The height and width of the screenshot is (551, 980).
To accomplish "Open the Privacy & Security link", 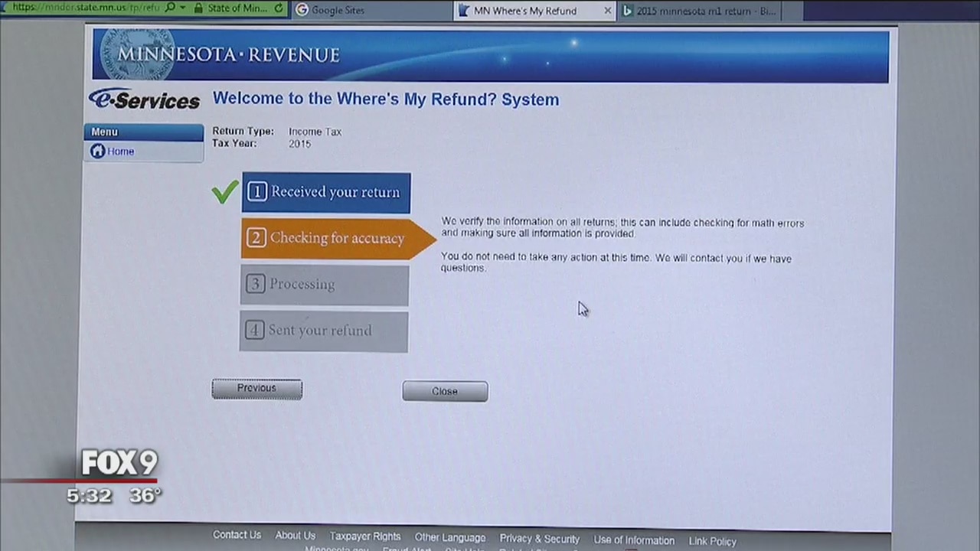I will [x=539, y=539].
